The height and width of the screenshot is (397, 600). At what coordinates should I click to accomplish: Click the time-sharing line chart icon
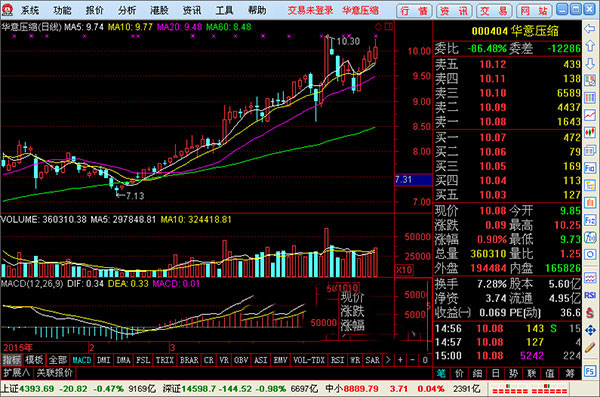(x=590, y=115)
